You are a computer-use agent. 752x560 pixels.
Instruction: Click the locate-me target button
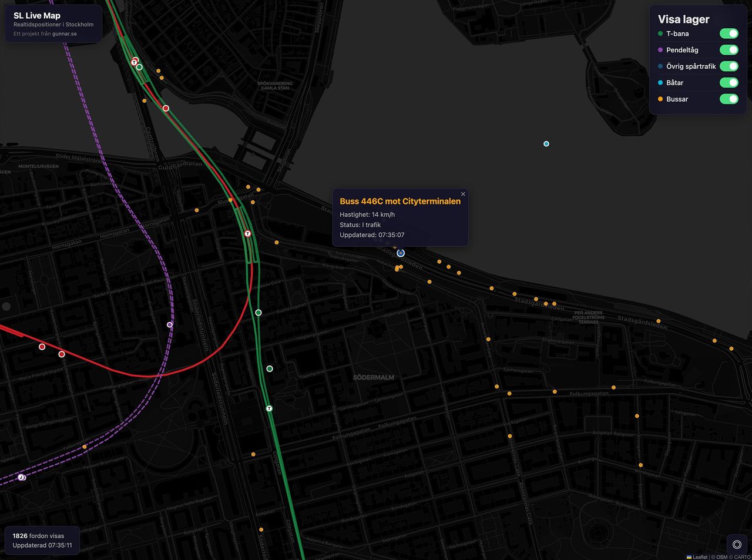click(737, 545)
